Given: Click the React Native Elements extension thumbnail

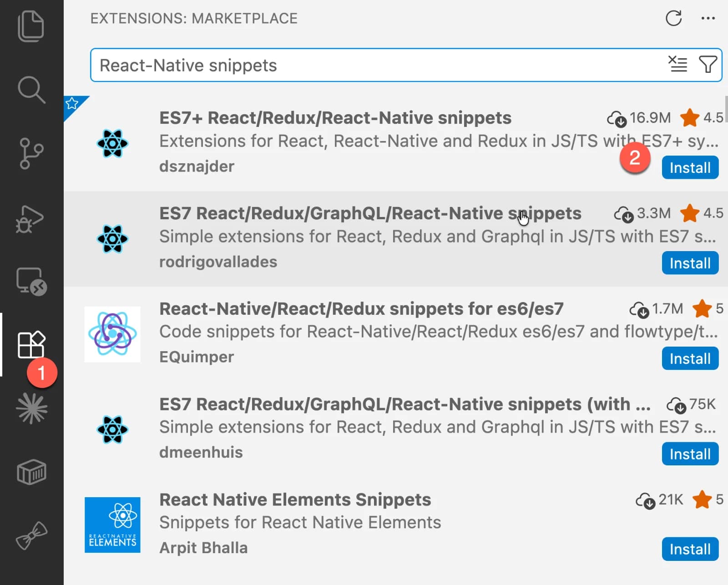Looking at the screenshot, I should click(x=112, y=525).
